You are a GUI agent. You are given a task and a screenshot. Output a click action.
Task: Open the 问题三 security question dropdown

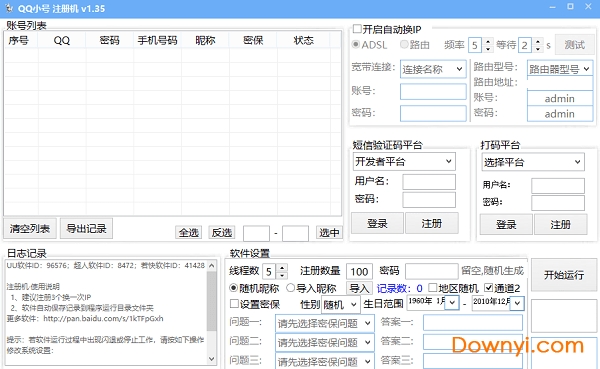point(324,361)
